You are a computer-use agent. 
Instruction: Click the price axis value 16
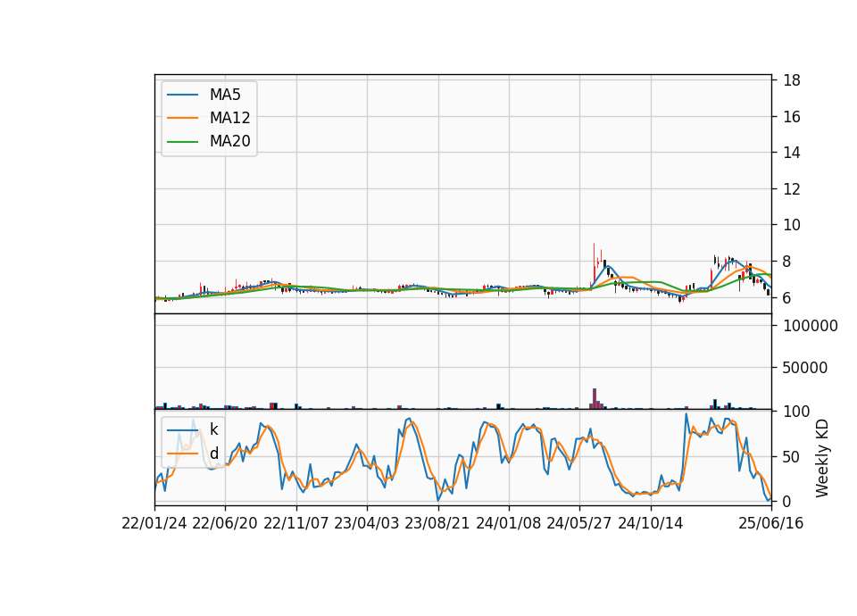coord(792,116)
